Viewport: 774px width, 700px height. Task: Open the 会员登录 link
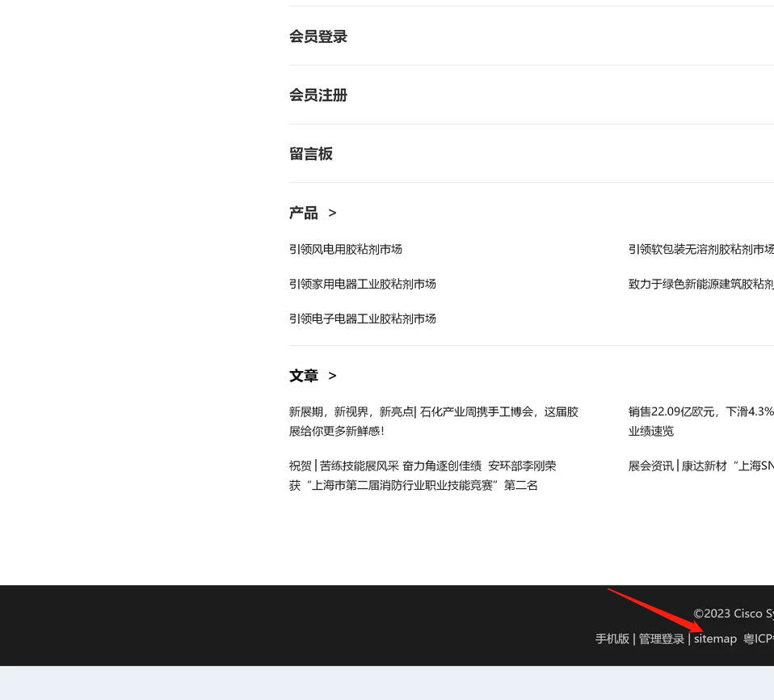pos(318,36)
